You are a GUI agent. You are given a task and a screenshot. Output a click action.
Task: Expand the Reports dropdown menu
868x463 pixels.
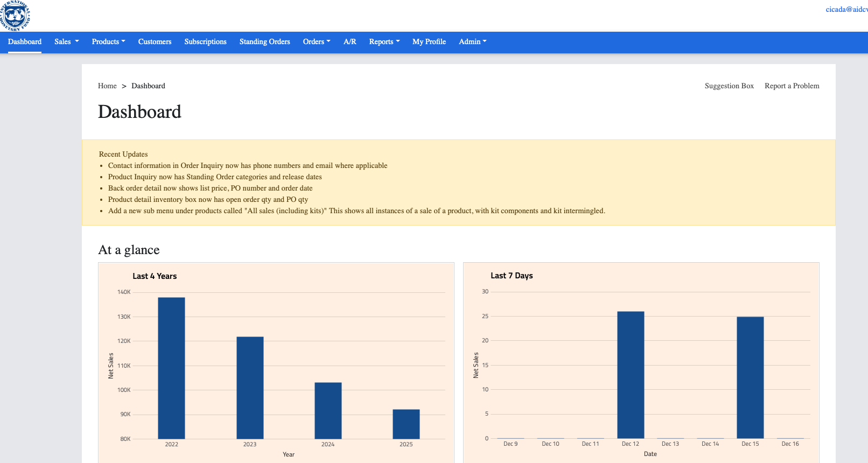coord(384,41)
